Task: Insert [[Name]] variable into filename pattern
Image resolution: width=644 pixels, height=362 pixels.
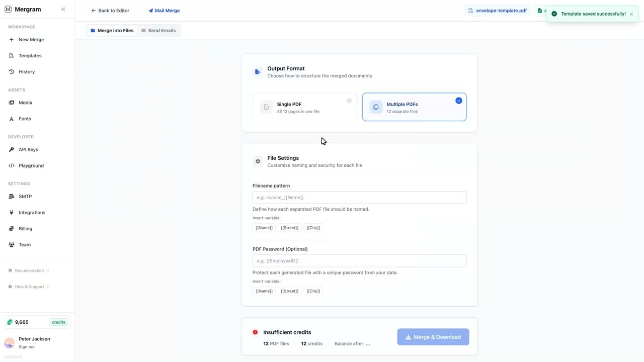Action: pos(264,228)
